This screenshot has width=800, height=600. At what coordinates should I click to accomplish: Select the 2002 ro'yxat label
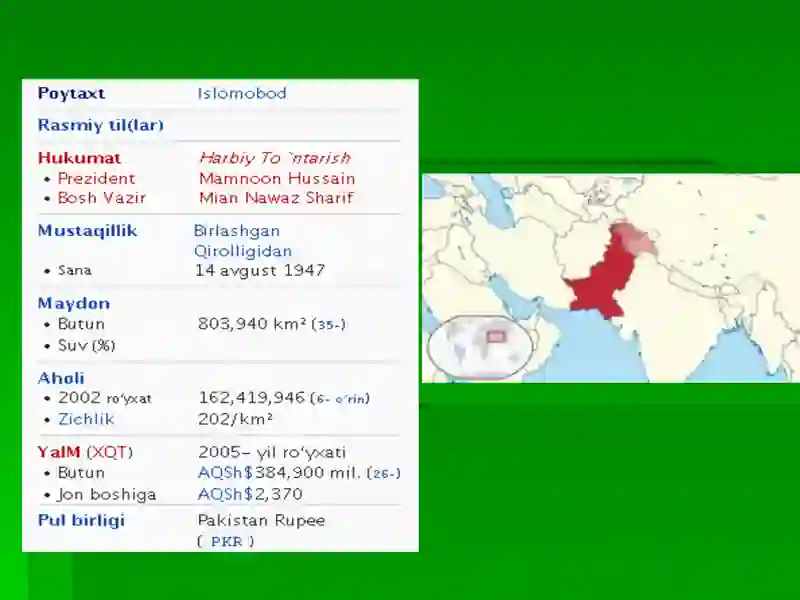105,398
